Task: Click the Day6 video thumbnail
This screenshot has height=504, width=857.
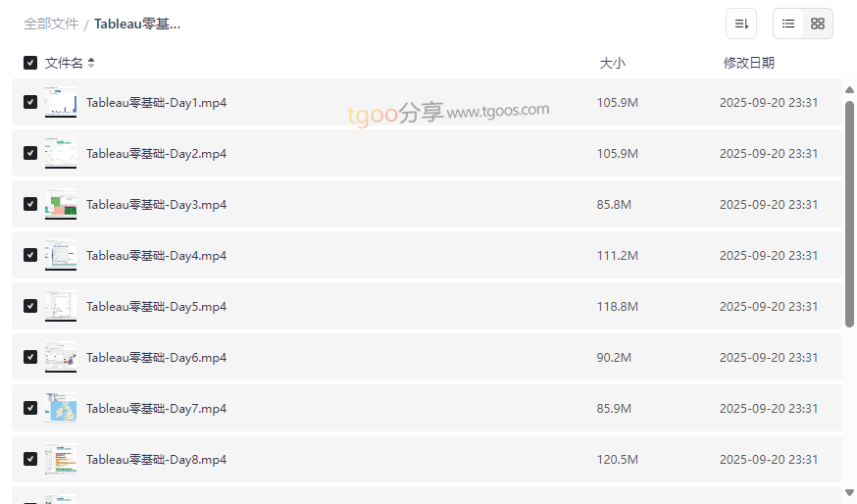Action: [61, 357]
